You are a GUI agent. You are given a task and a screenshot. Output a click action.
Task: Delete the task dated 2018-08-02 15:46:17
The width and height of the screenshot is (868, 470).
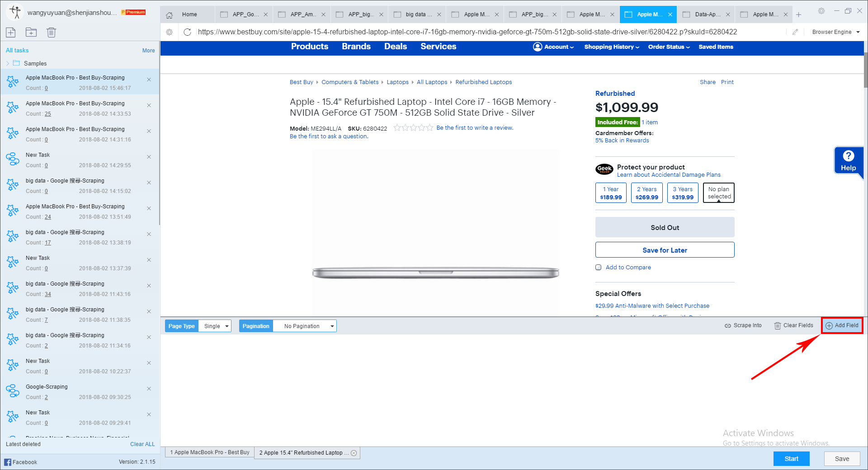point(149,80)
